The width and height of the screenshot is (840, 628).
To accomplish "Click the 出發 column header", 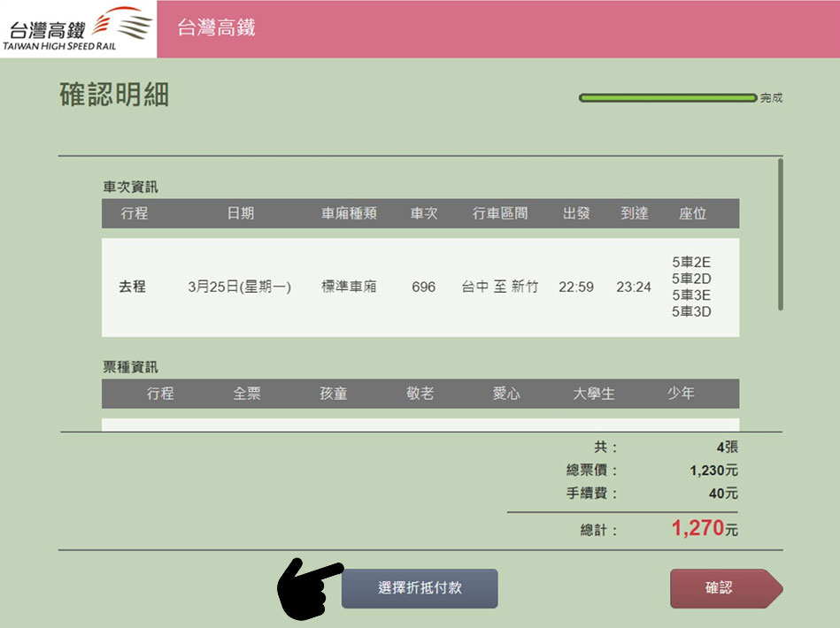I will tap(576, 213).
